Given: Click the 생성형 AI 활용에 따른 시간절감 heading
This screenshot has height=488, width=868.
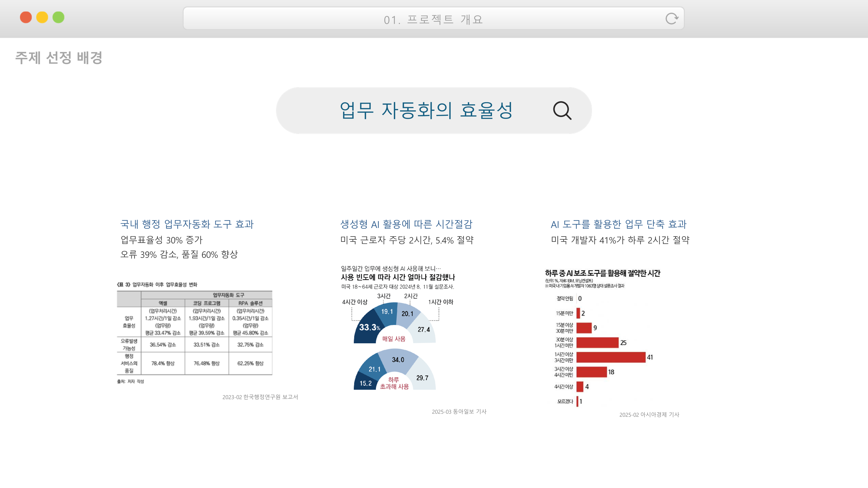Looking at the screenshot, I should coord(406,224).
